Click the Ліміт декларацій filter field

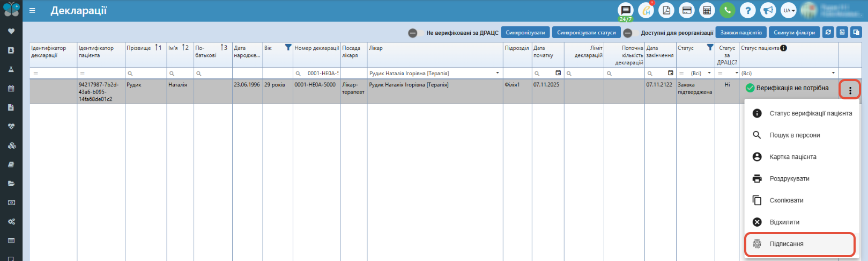[x=584, y=73]
